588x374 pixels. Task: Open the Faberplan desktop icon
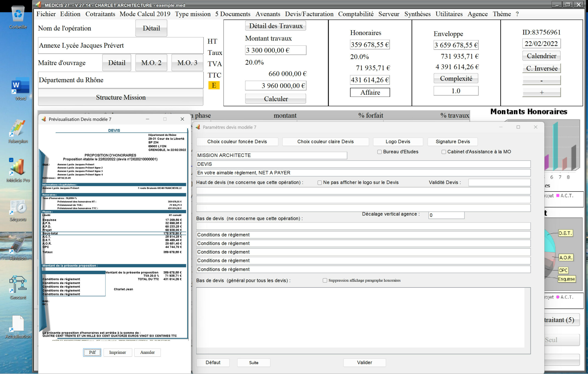click(18, 128)
